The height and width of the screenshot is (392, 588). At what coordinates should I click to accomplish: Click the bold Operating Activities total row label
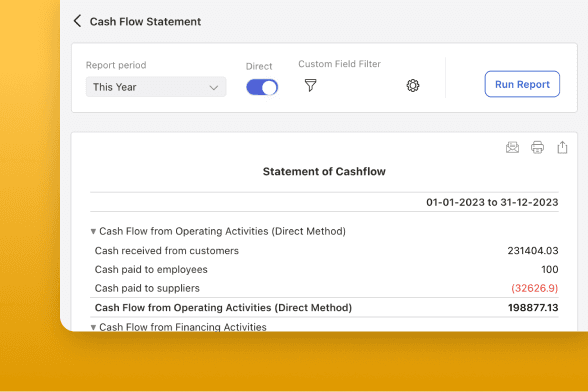[223, 308]
